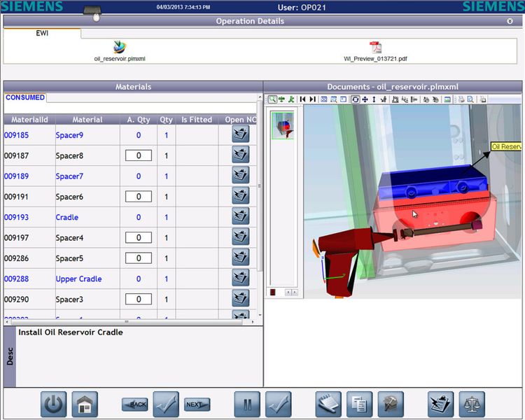
Task: Click the Spacer9 material link
Action: [x=69, y=135]
